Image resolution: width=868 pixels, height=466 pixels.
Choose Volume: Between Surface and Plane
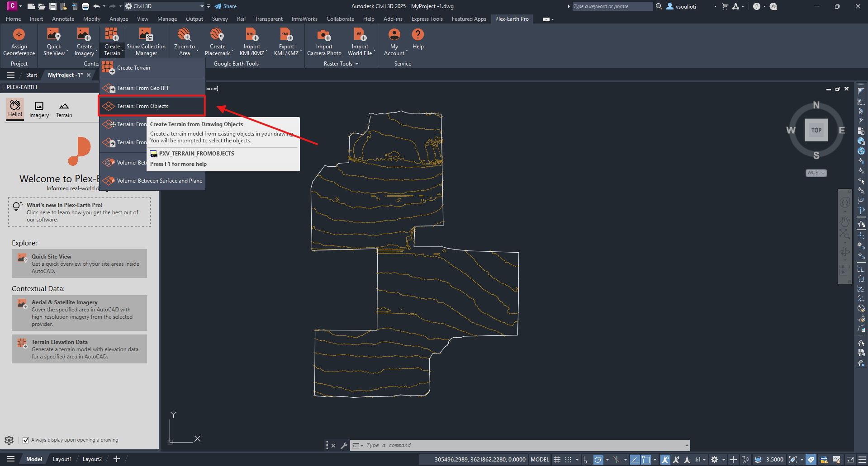pos(152,181)
